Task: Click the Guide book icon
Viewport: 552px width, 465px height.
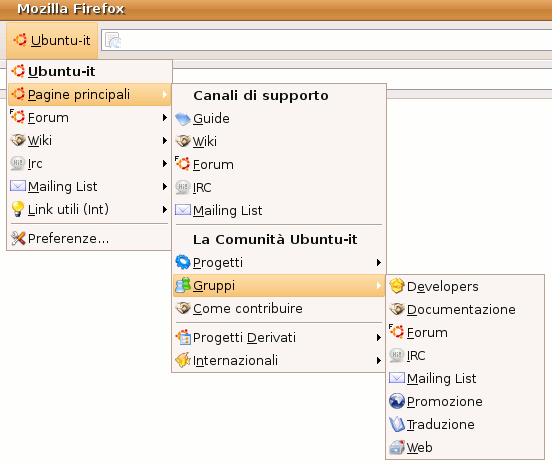Action: point(183,119)
